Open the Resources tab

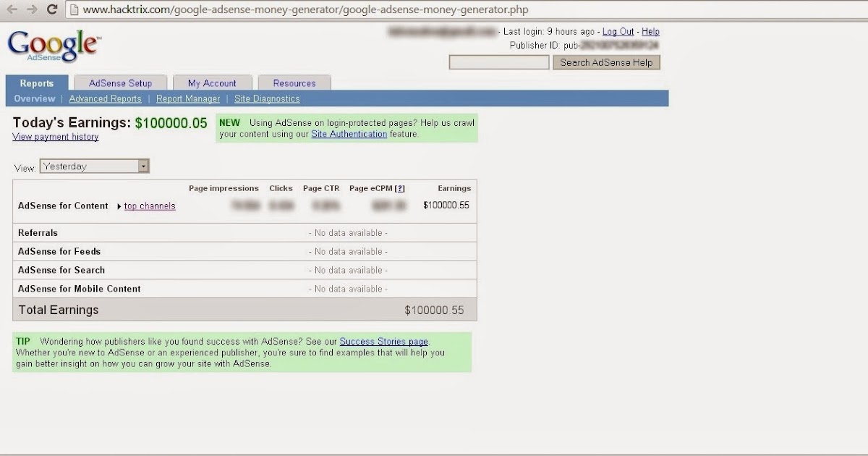pos(294,83)
